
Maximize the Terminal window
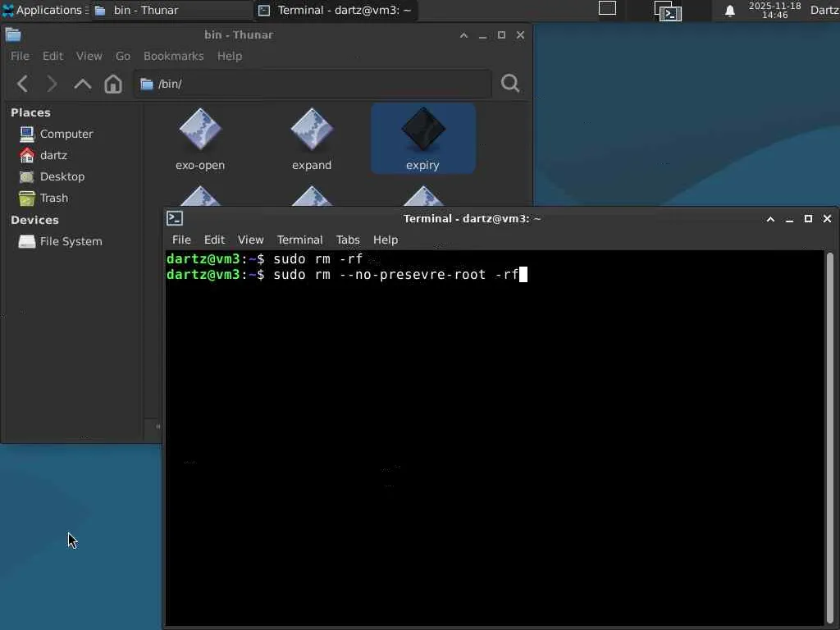click(808, 218)
